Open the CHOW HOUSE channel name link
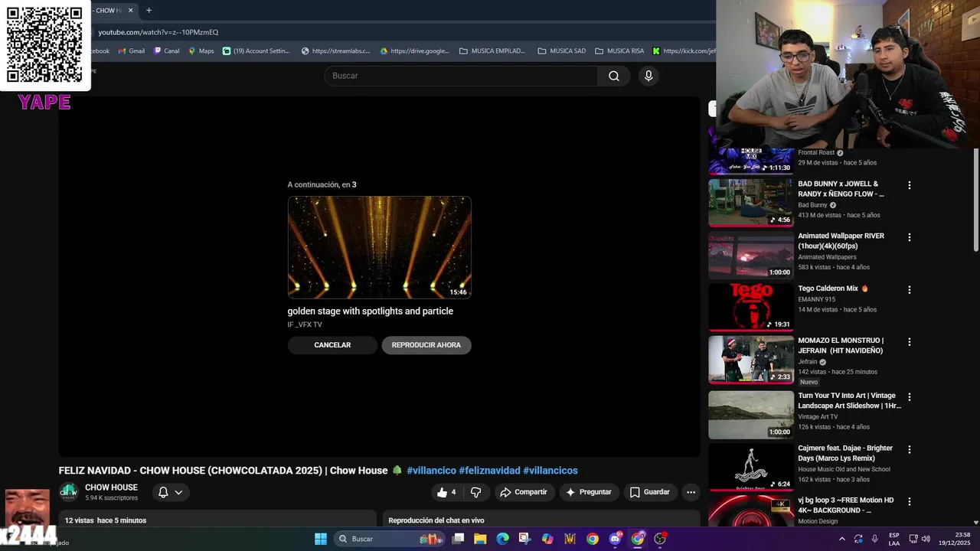 pos(111,487)
